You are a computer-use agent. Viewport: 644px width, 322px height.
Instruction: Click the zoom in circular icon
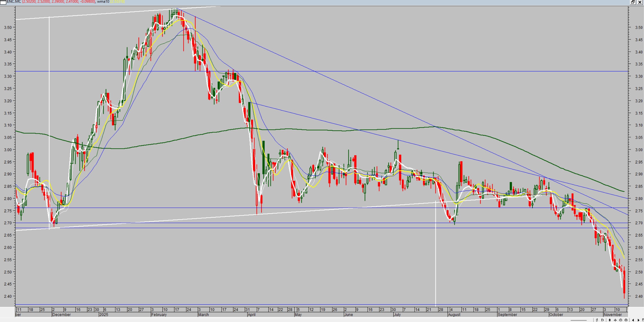tap(626, 320)
